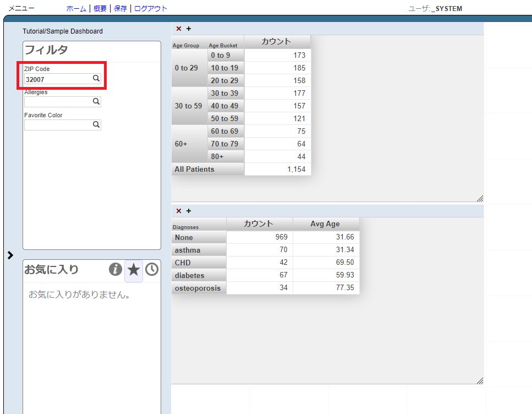Screen dimensions: 532x414
Task: Click the 保存 link to save
Action: [120, 9]
